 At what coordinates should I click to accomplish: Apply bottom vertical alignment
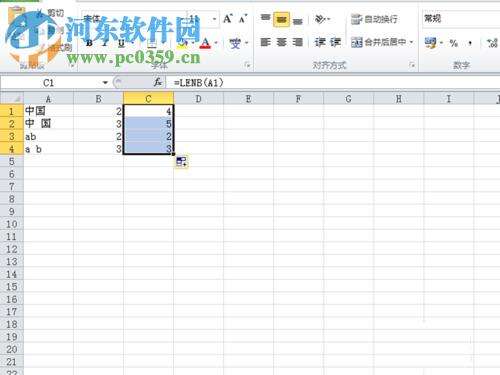click(297, 20)
